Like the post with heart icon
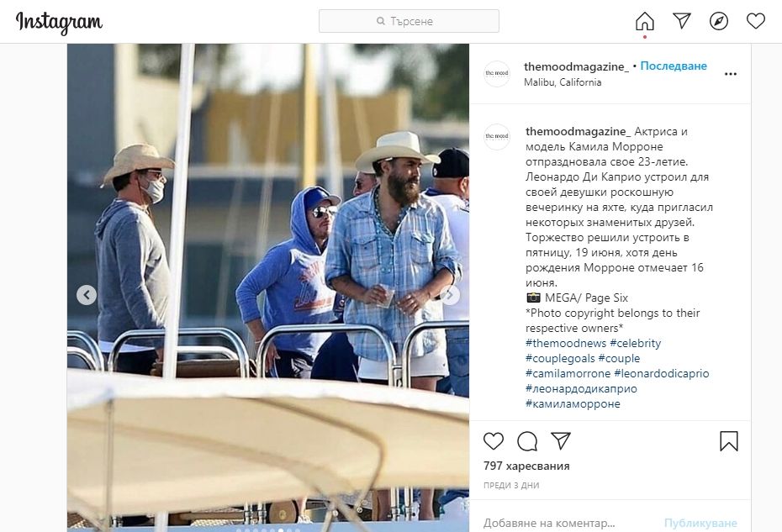The height and width of the screenshot is (532, 782). pyautogui.click(x=494, y=441)
